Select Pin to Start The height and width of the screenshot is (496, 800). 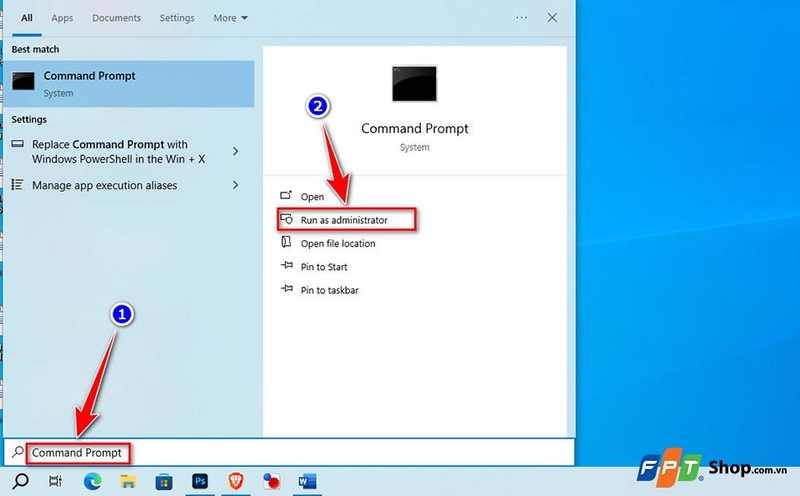point(324,267)
